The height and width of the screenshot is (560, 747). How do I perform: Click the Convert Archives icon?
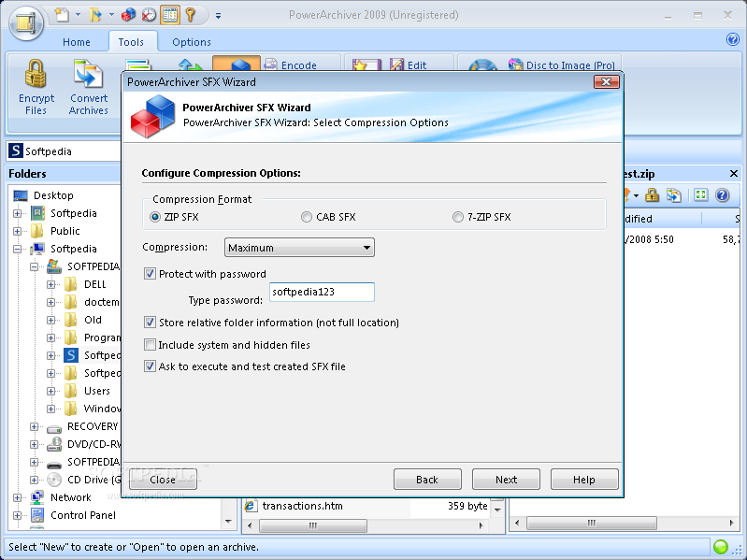[x=89, y=74]
